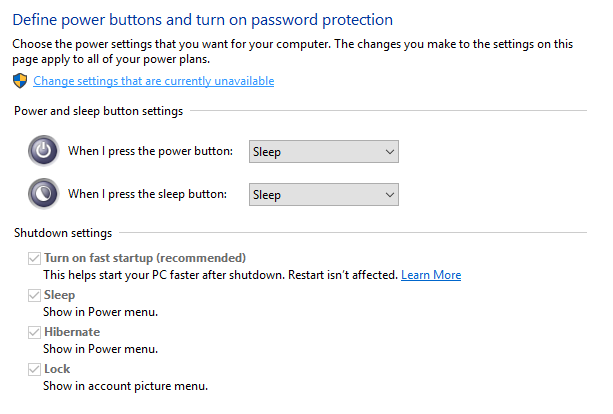Toggle the Hibernate checkbox
Image resolution: width=613 pixels, height=414 pixels.
pos(36,333)
